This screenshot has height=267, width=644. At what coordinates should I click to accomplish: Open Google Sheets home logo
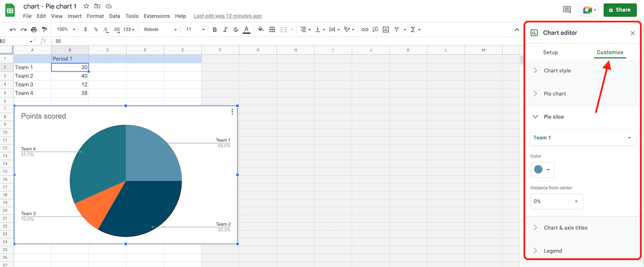point(10,10)
